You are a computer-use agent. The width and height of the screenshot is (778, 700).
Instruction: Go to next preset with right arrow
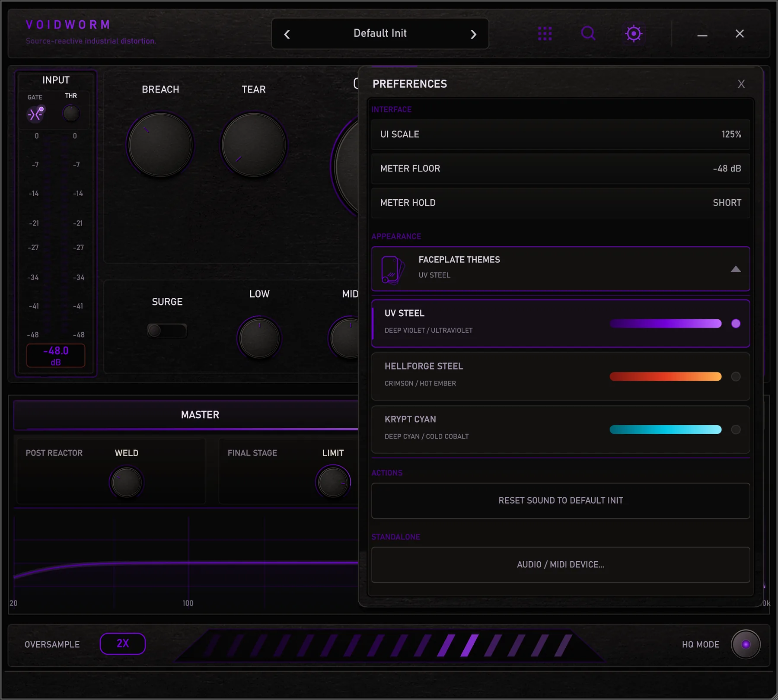(x=473, y=34)
